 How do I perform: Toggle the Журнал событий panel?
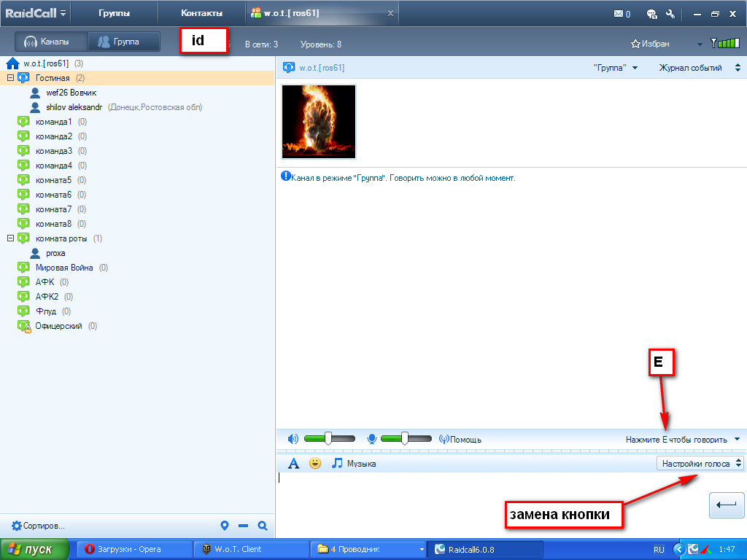pos(700,68)
